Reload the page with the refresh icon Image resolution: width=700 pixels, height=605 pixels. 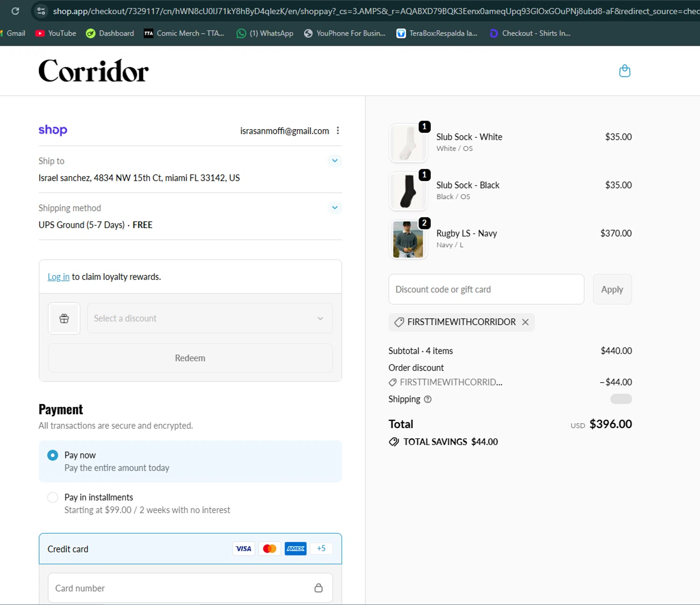tap(15, 11)
